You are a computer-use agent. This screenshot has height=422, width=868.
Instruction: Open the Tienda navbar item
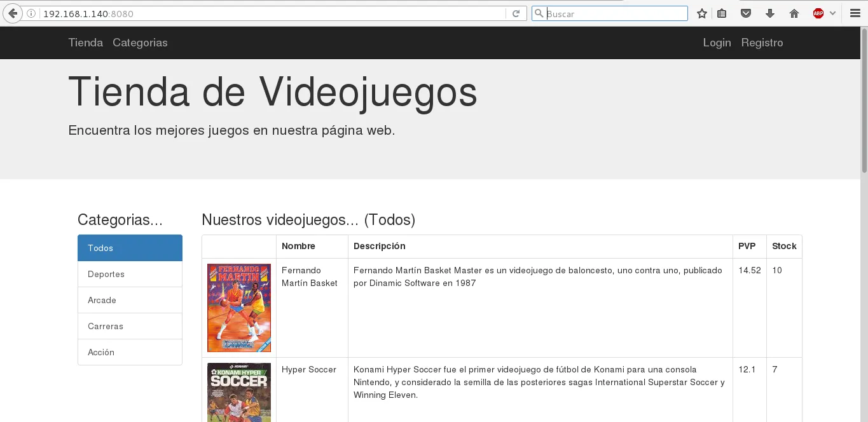[86, 43]
